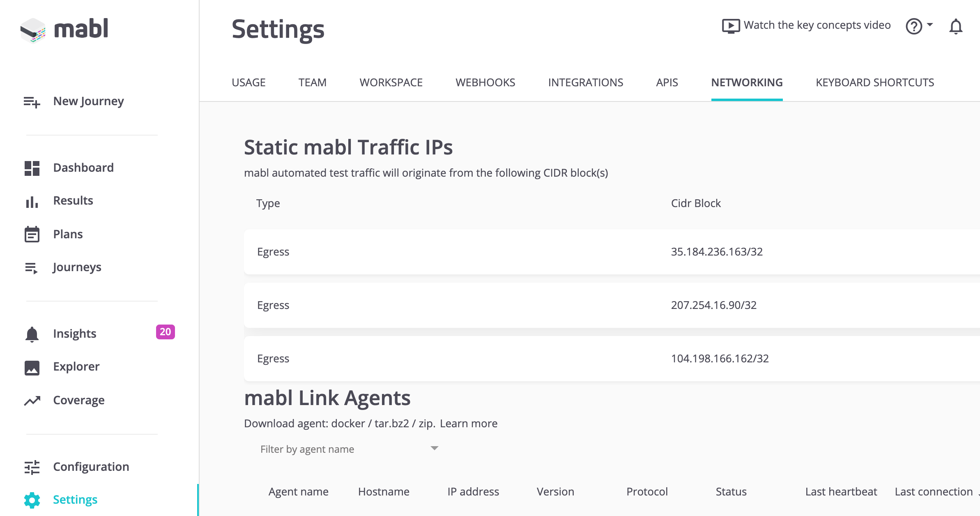Open notifications with the top-right bell
The height and width of the screenshot is (516, 980).
tap(956, 26)
